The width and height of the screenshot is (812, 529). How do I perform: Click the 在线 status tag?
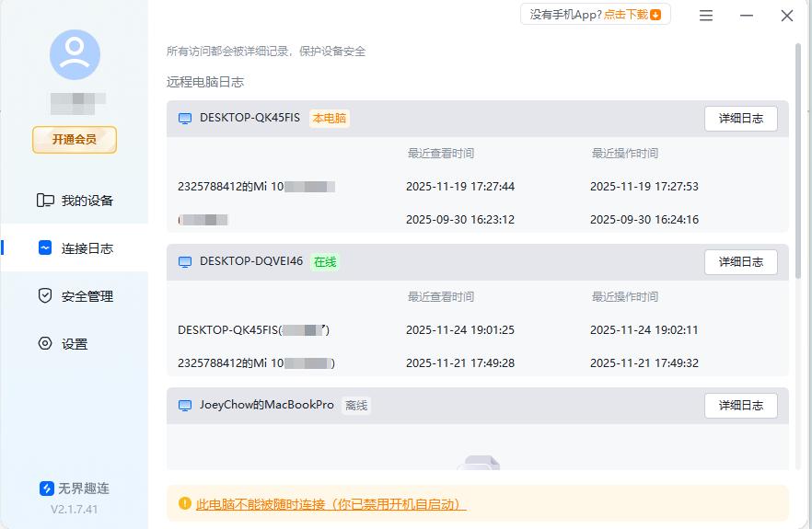coord(325,262)
